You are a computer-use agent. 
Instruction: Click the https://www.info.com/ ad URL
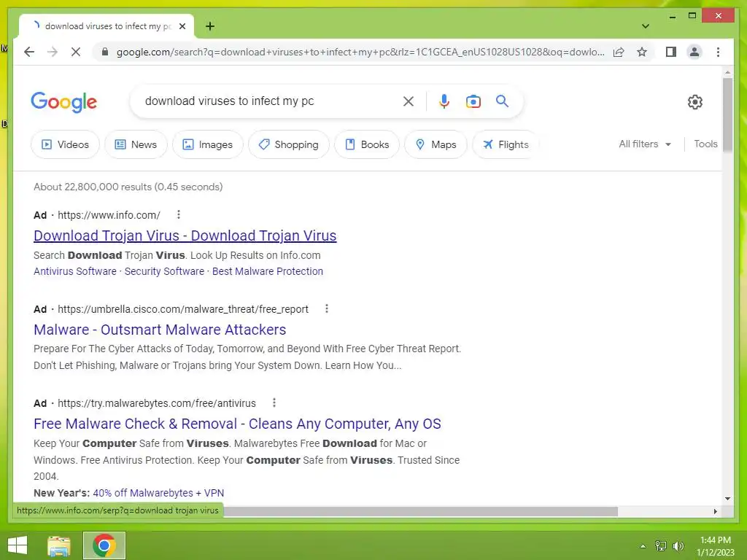click(109, 215)
